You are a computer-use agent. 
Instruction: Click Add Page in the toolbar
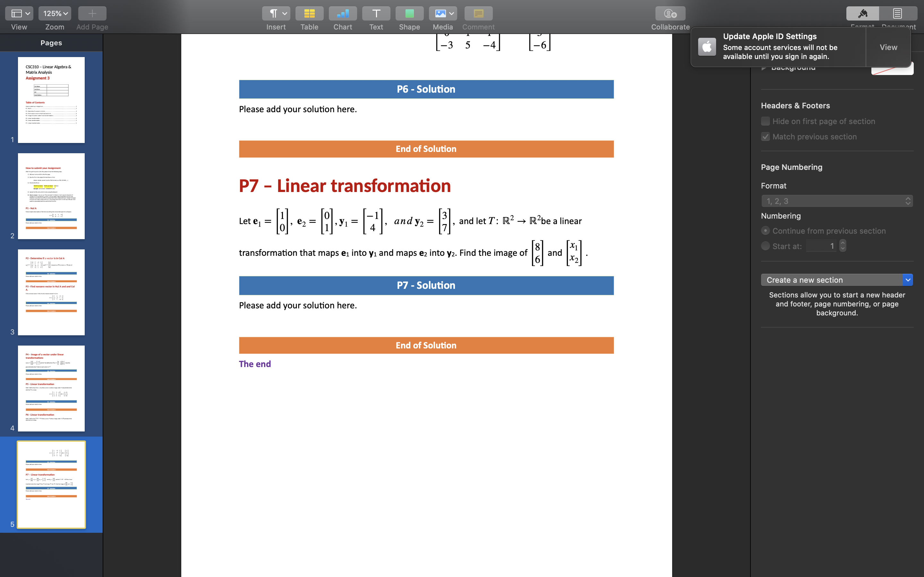92,13
